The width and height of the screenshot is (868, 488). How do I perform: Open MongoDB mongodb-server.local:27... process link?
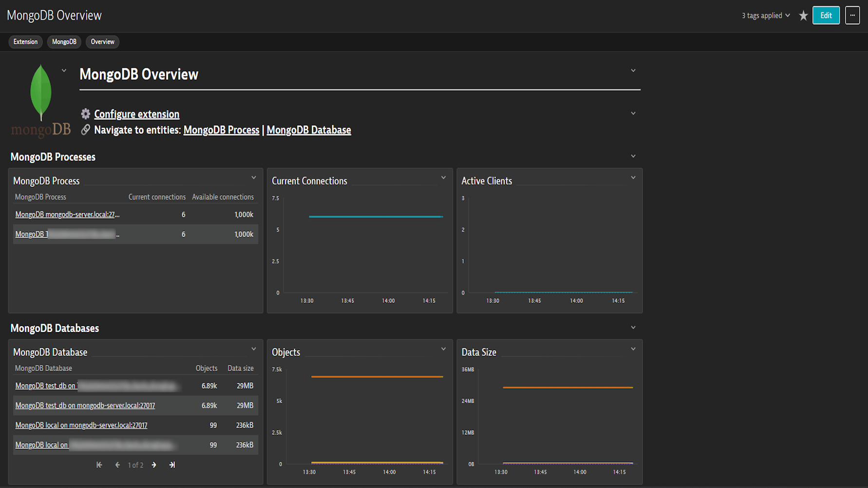pyautogui.click(x=67, y=215)
